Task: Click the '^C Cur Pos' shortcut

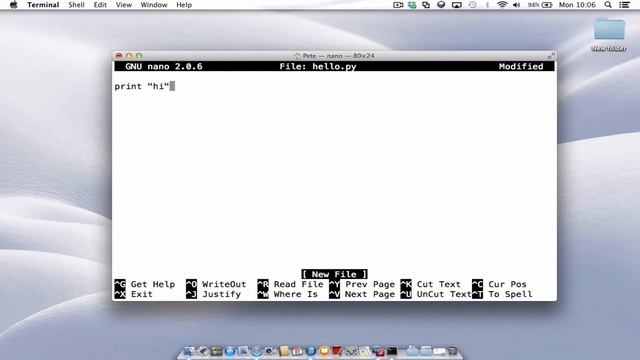Action: pos(499,284)
